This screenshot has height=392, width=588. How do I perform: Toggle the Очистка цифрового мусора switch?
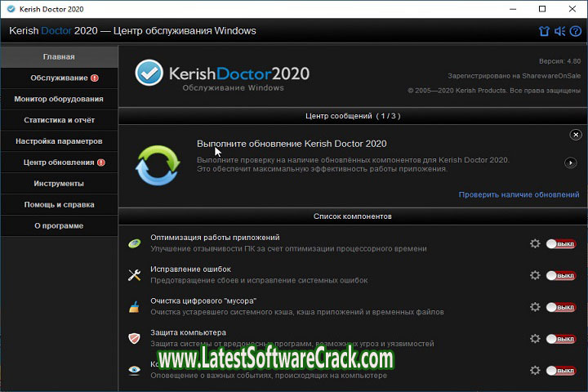click(x=561, y=307)
